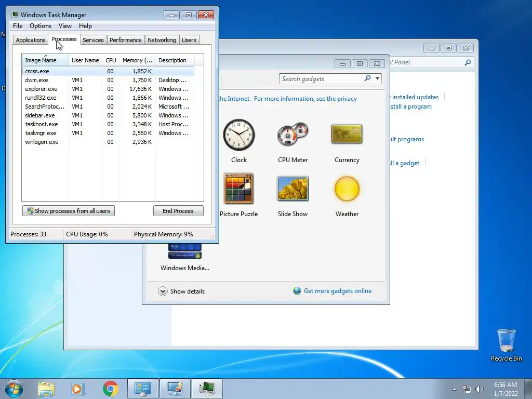Click the Control Panel search field
This screenshot has width=532, height=399.
(431, 62)
